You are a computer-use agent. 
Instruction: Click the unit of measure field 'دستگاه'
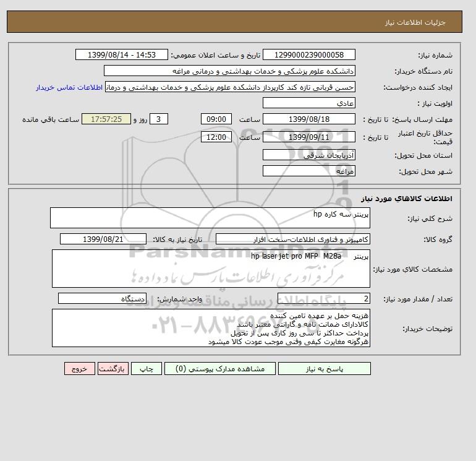click(x=102, y=298)
